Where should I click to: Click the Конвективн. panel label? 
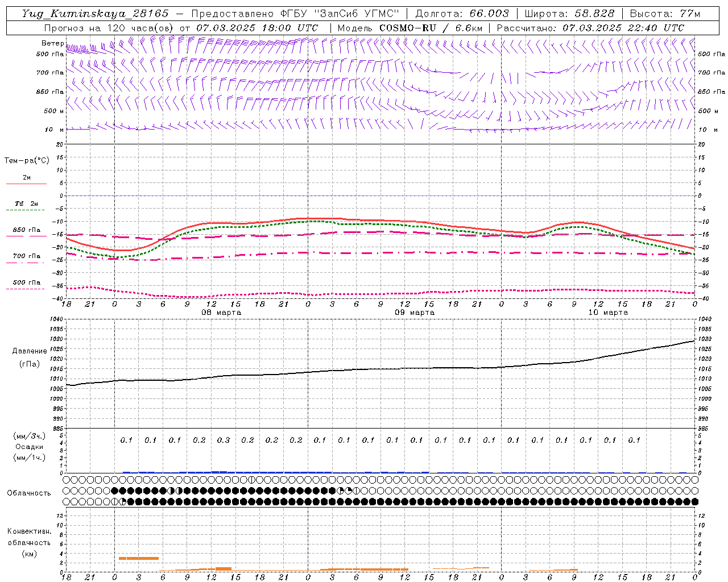pos(29,531)
